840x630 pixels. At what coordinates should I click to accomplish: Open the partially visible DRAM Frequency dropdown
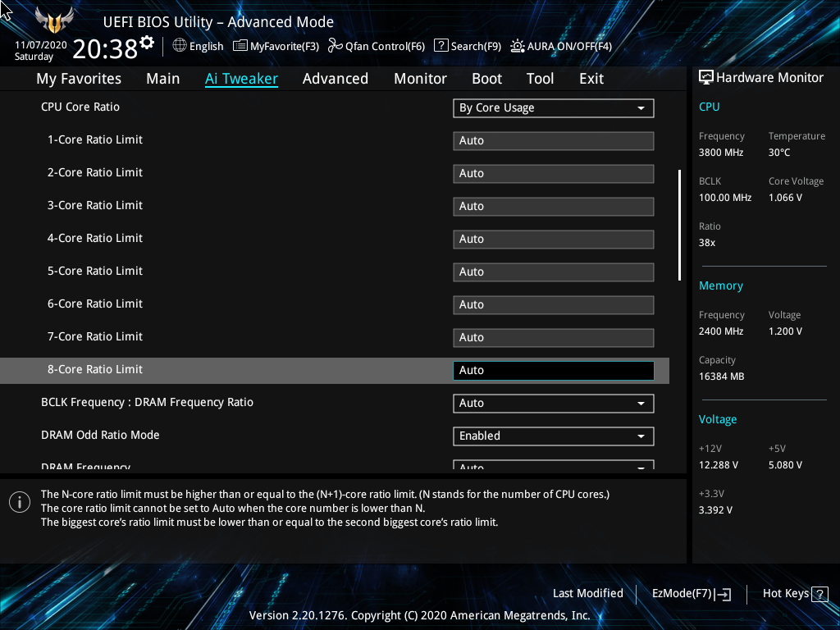point(554,465)
